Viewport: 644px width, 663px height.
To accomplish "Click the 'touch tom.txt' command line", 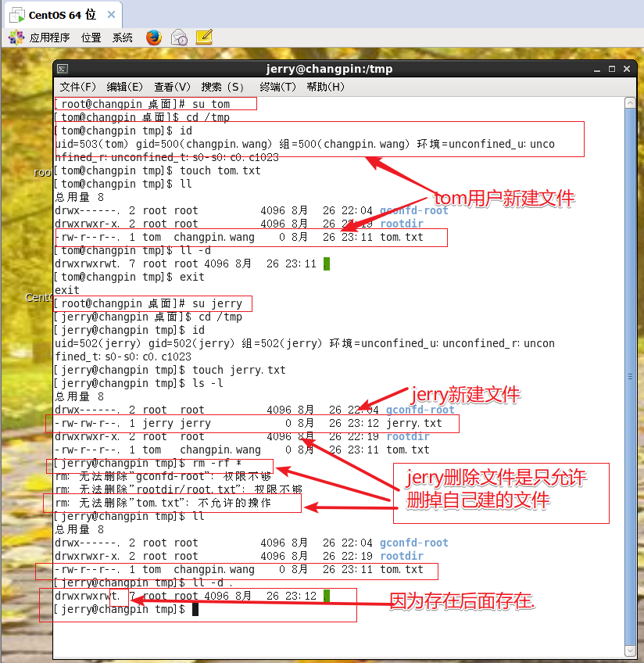I will tap(158, 170).
